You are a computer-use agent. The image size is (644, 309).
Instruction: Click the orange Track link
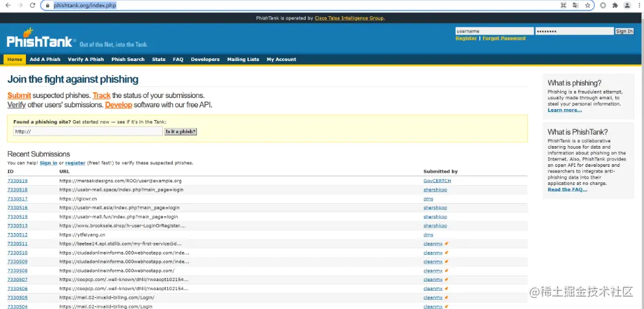101,95
